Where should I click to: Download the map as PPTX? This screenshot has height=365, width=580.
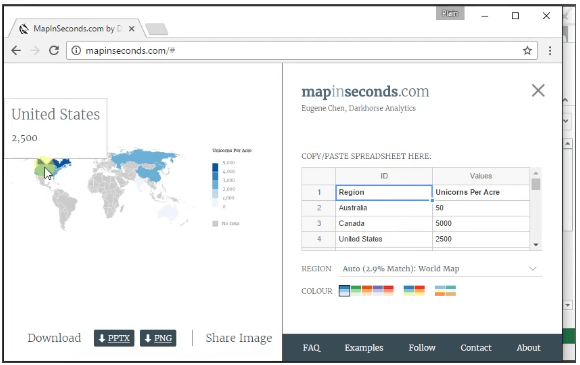114,338
